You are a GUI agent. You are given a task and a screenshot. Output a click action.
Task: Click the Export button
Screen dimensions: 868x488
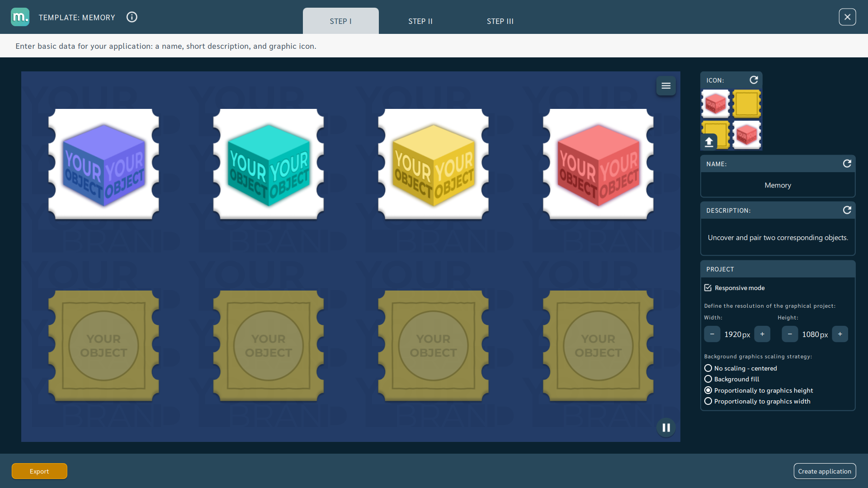tap(39, 471)
